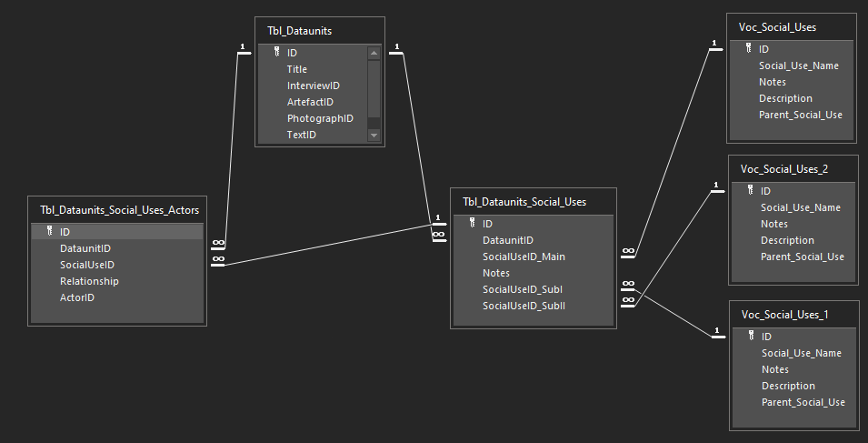This screenshot has width=868, height=443.
Task: Select Tbl_Dataunits_Social_Uses_Actors title bar
Action: pyautogui.click(x=117, y=210)
